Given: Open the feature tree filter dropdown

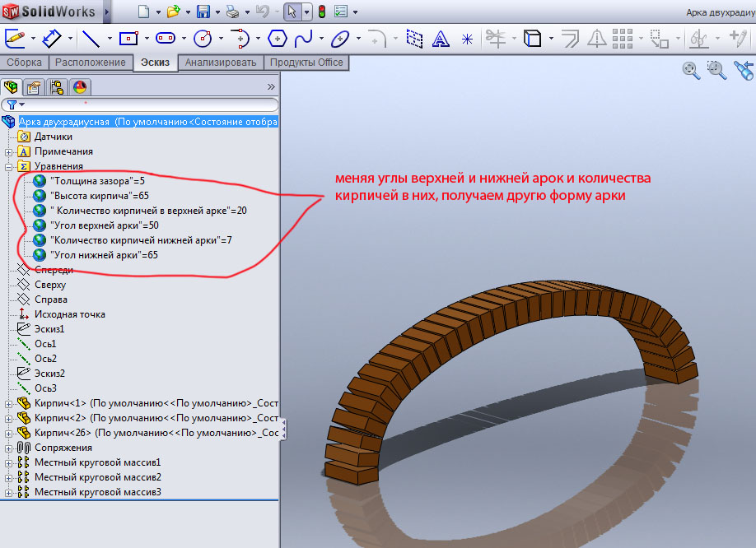Looking at the screenshot, I should (x=16, y=104).
